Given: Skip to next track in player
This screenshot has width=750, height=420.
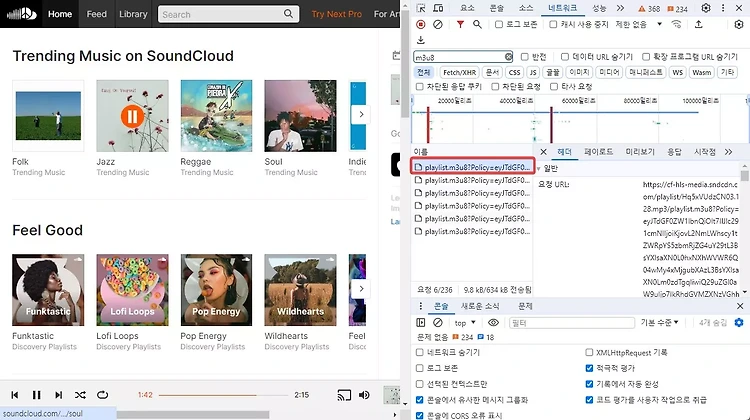Looking at the screenshot, I should 58,395.
